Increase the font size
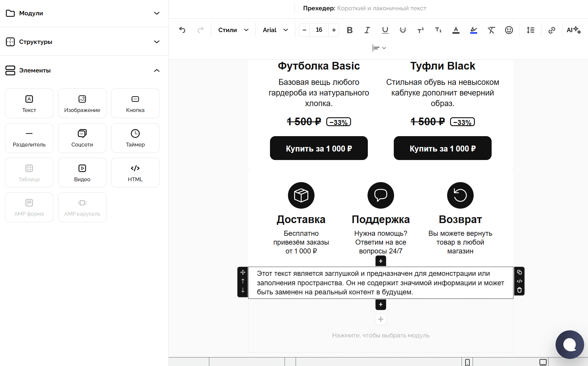This screenshot has width=588, height=366. 334,30
